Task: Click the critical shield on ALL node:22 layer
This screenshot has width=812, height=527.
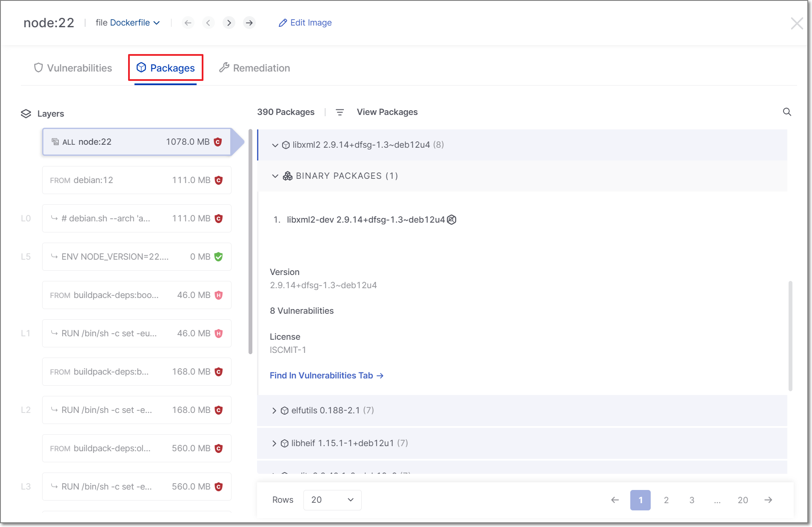Action: [x=218, y=142]
